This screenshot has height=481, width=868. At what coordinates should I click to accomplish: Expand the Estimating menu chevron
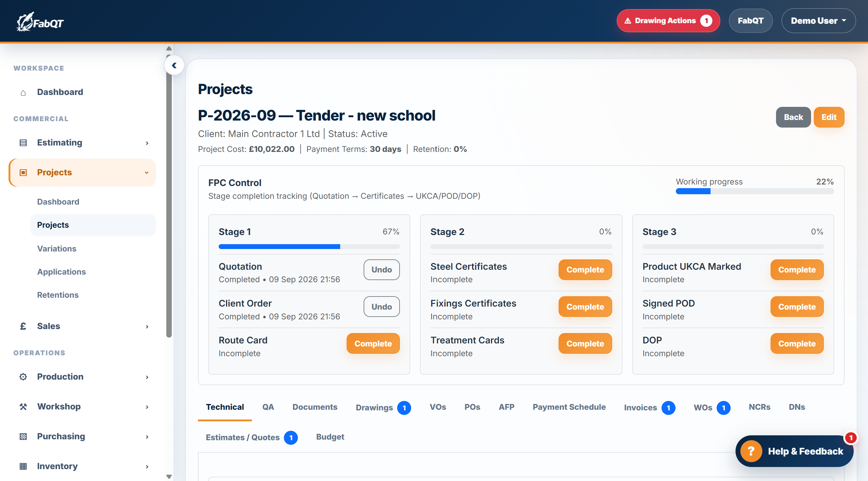click(x=147, y=143)
